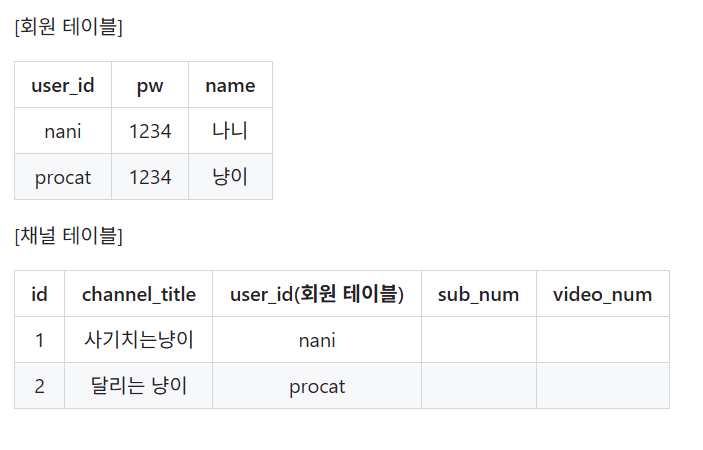Select the video_num column header
The image size is (703, 450).
point(603,294)
